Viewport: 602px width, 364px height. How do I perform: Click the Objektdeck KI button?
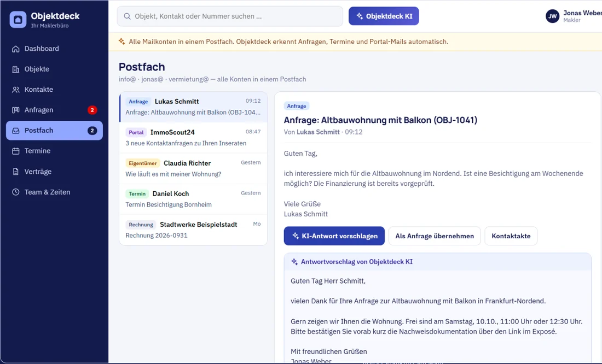384,16
